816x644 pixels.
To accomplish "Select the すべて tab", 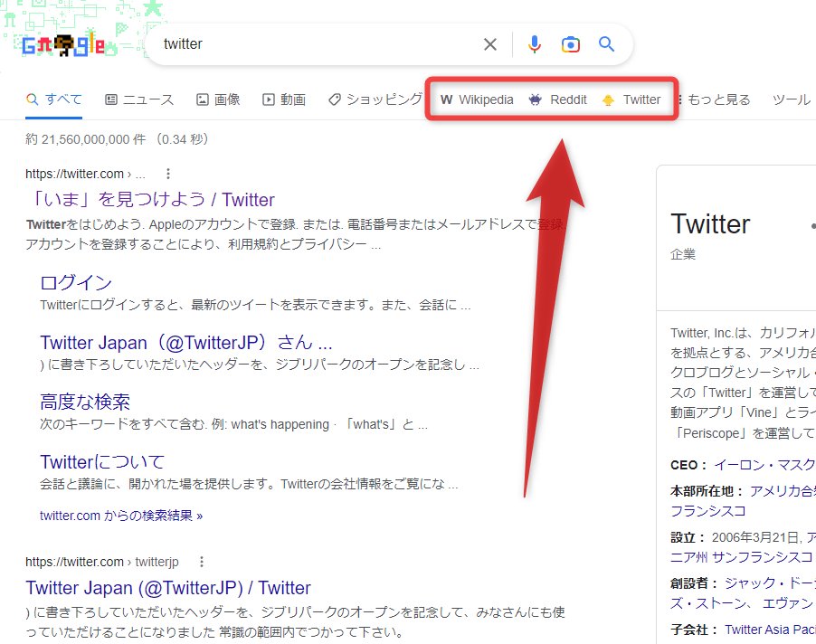I will 54,99.
